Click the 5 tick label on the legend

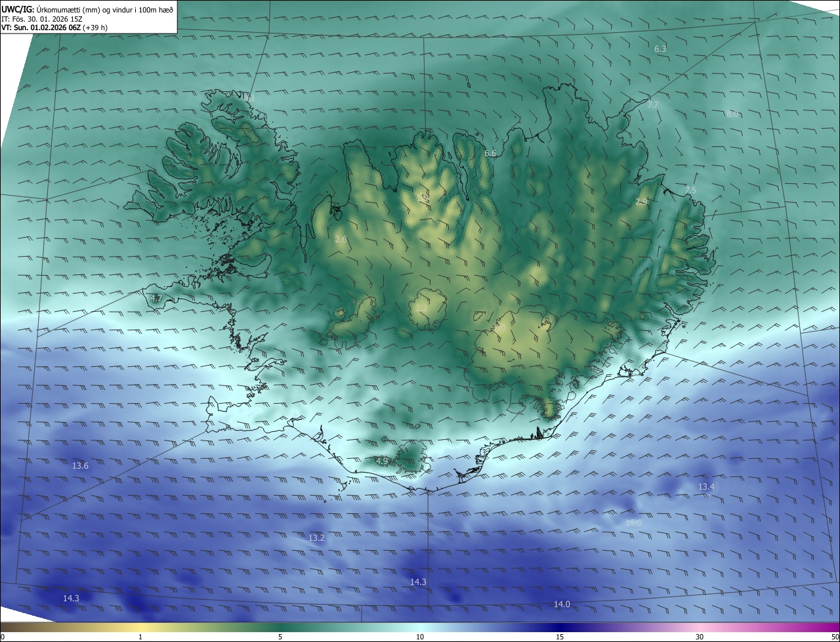point(280,637)
